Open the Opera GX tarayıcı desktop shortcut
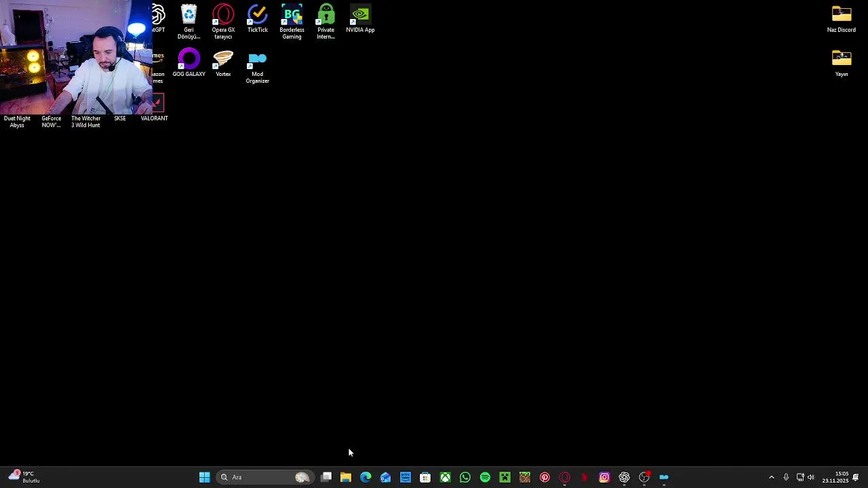The image size is (868, 488). (223, 22)
